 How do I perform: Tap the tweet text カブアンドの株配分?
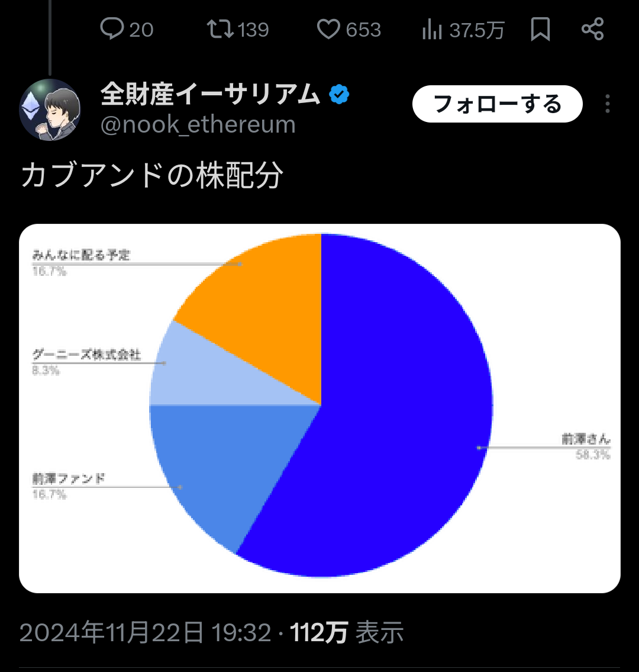pyautogui.click(x=152, y=176)
